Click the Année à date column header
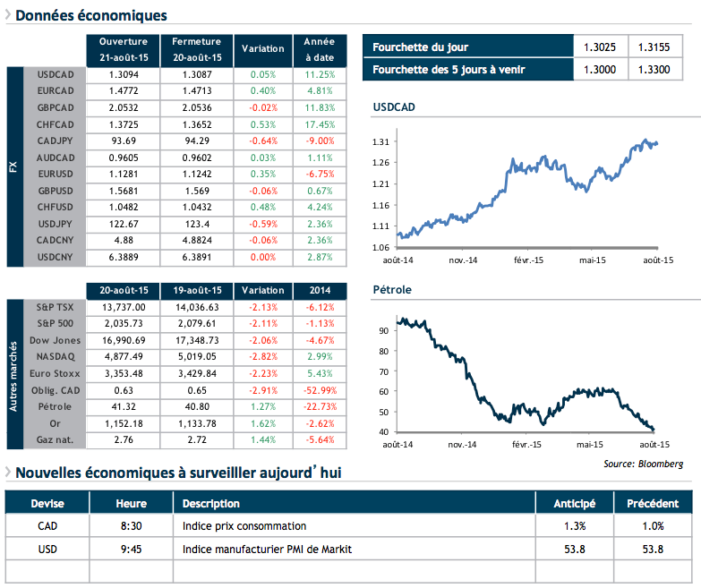Image resolution: width=701 pixels, height=588 pixels. click(x=318, y=49)
